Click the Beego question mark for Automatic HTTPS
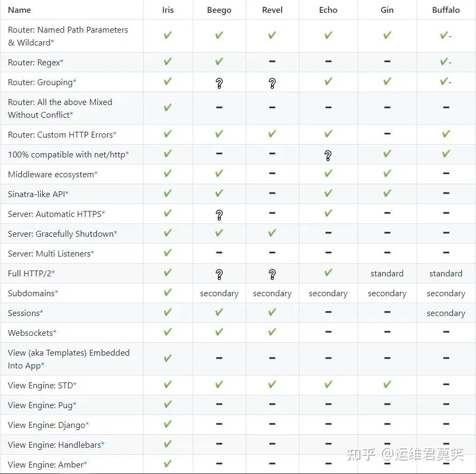Viewport: 476px width, 474px height. pyautogui.click(x=219, y=215)
